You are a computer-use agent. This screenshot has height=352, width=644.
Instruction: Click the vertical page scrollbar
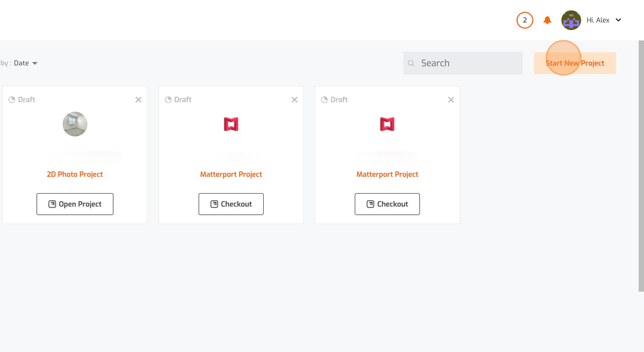(641, 166)
